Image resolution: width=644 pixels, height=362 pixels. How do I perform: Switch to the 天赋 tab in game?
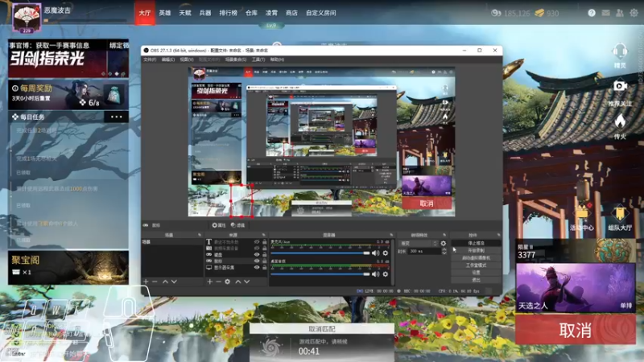185,13
